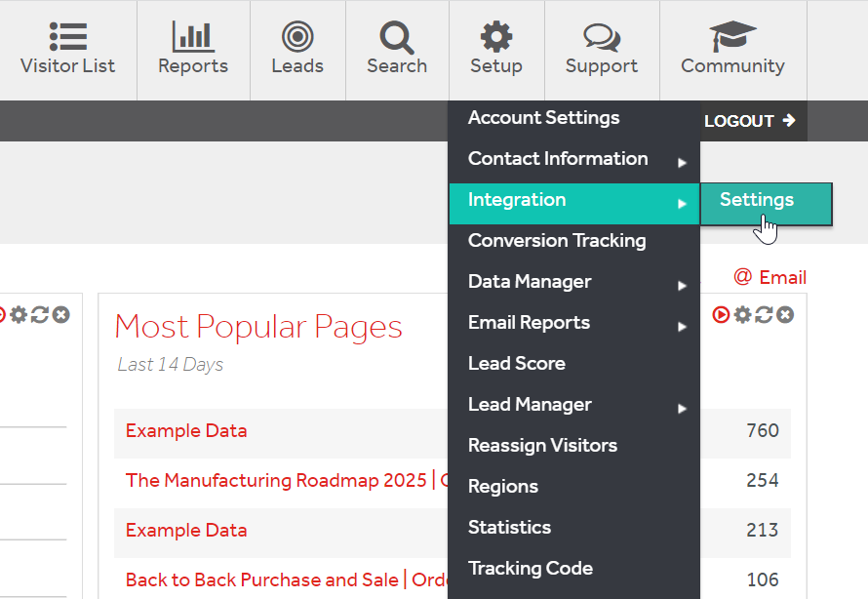Select the Leads target icon
This screenshot has width=868, height=599.
(x=297, y=37)
